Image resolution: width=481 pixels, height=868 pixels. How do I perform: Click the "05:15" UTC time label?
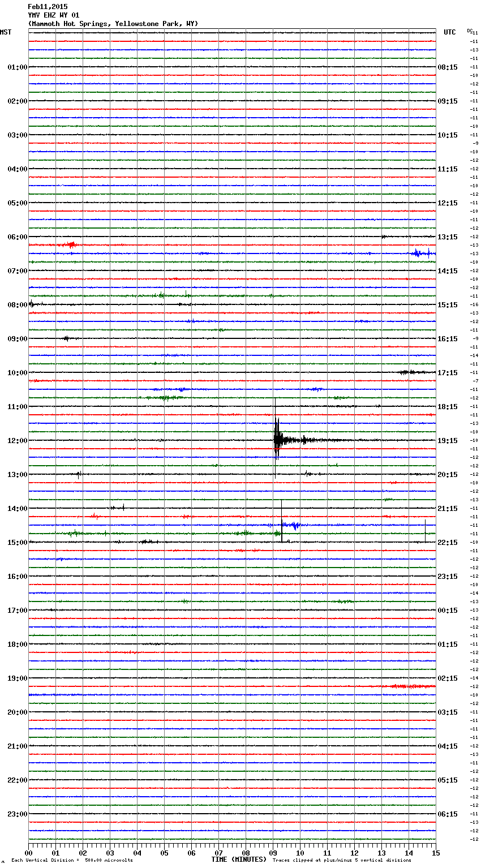pyautogui.click(x=448, y=780)
